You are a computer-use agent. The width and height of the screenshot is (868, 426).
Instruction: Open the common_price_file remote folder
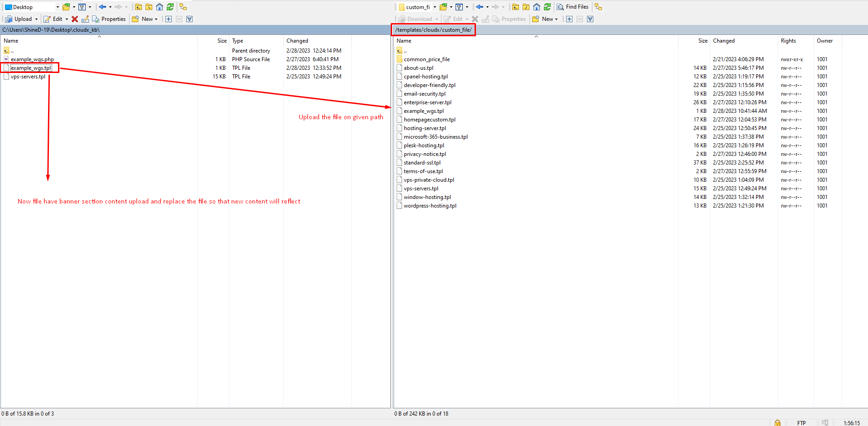[427, 59]
